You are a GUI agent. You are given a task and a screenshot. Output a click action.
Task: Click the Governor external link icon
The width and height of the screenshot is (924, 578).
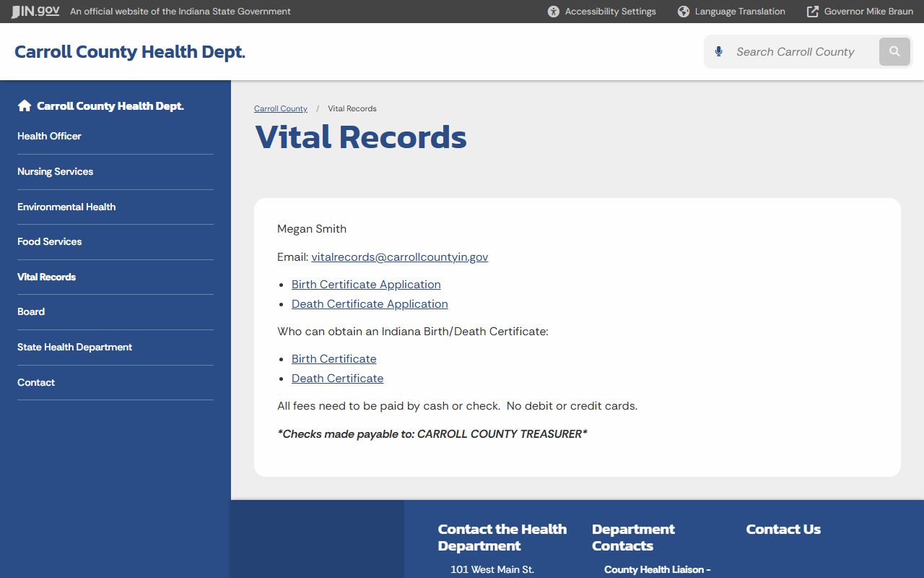pyautogui.click(x=813, y=12)
